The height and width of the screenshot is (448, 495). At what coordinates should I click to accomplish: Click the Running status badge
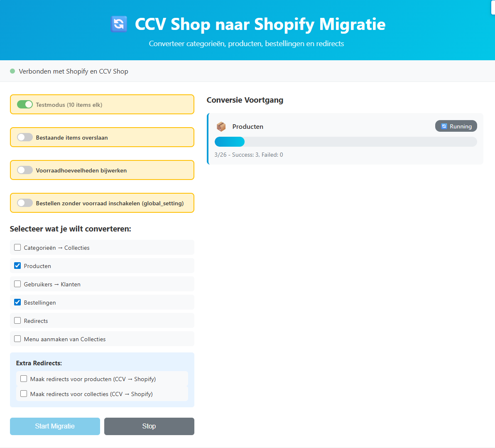pos(456,126)
